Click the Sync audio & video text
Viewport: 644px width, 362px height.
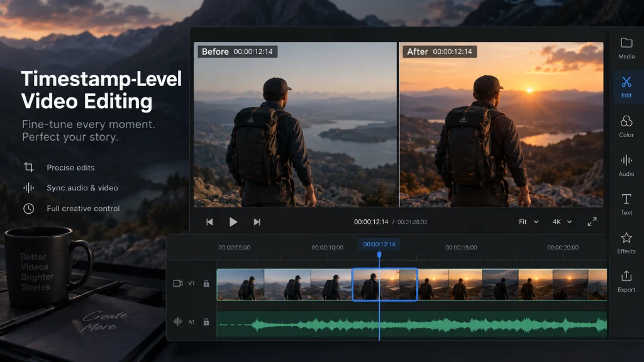point(82,188)
